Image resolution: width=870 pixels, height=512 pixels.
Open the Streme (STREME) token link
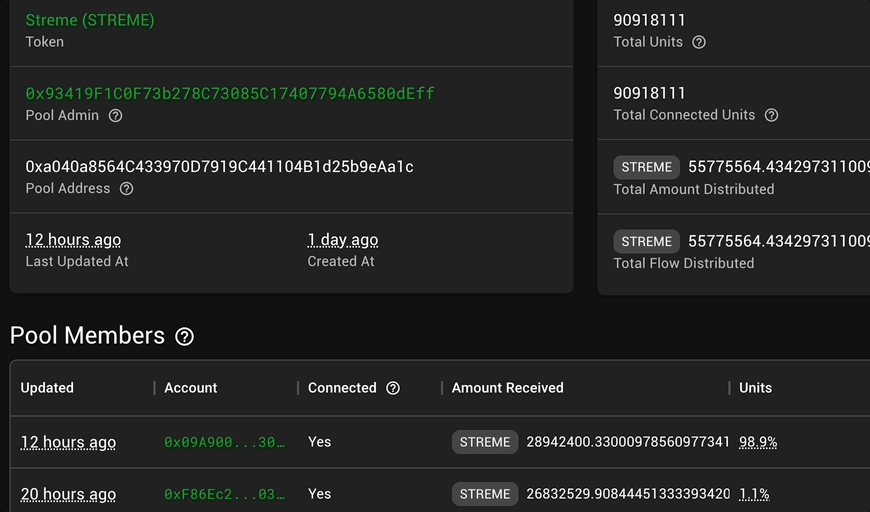[90, 20]
